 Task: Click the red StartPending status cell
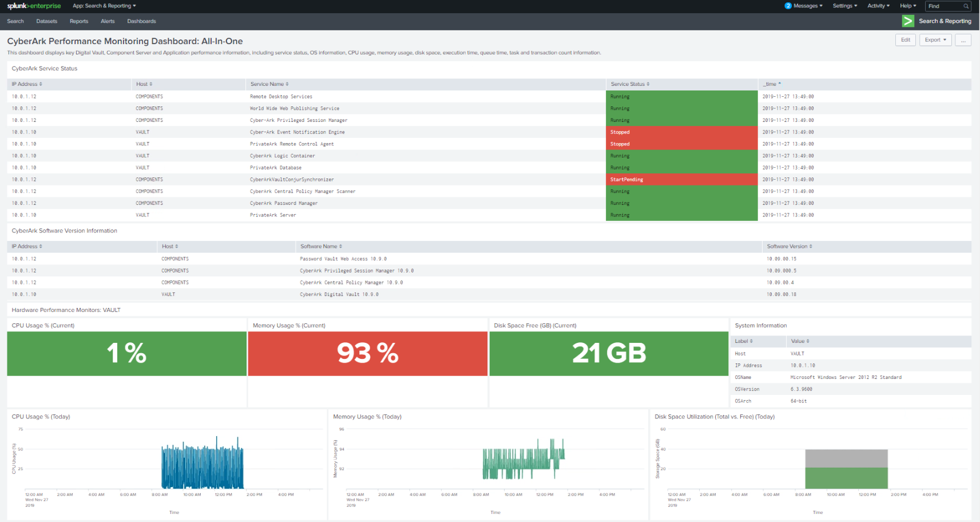point(681,180)
